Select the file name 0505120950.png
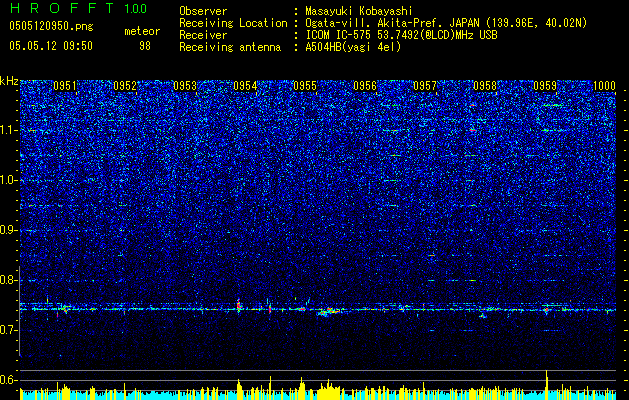Viewport: 629px width, 400px height. [51, 27]
